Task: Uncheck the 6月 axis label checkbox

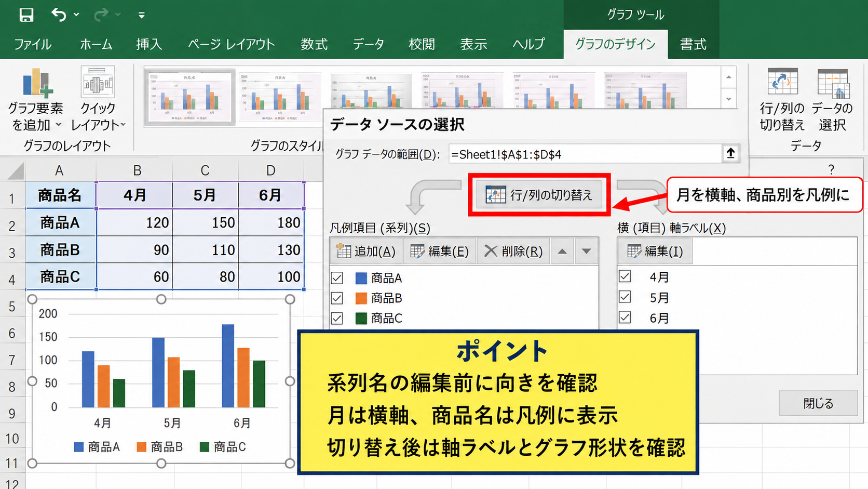Action: 625,317
